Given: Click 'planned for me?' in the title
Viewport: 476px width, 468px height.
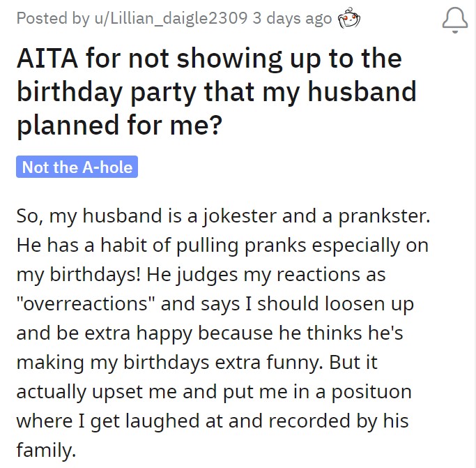Looking at the screenshot, I should 119,126.
